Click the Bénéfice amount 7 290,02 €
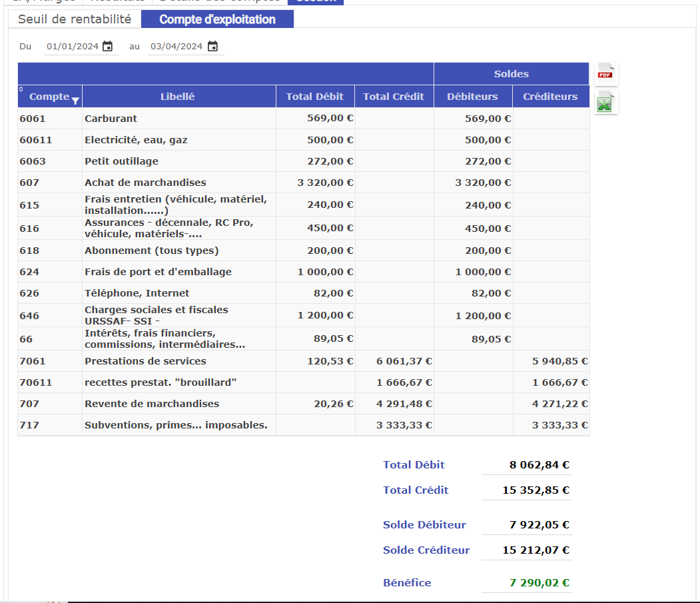This screenshot has height=603, width=700. click(539, 583)
